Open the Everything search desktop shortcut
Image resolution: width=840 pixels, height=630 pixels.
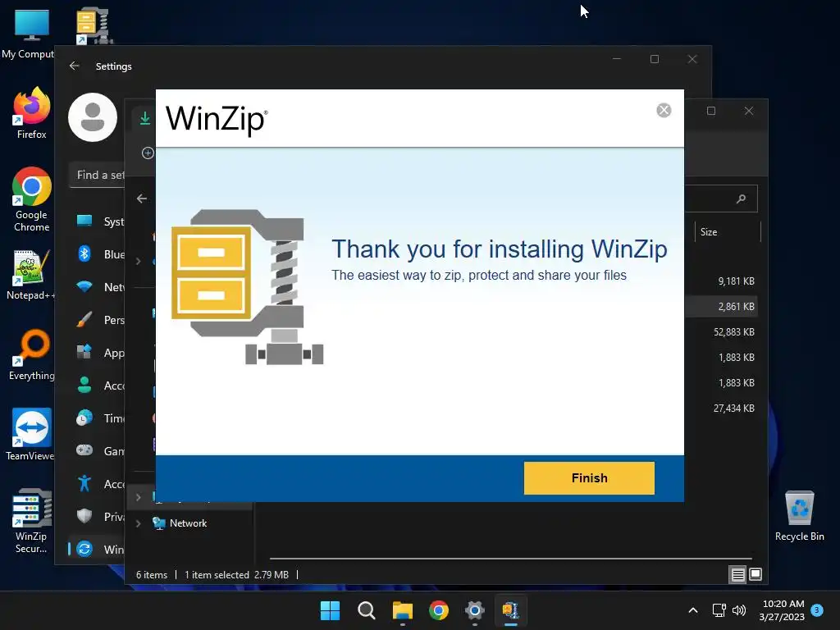coord(32,354)
